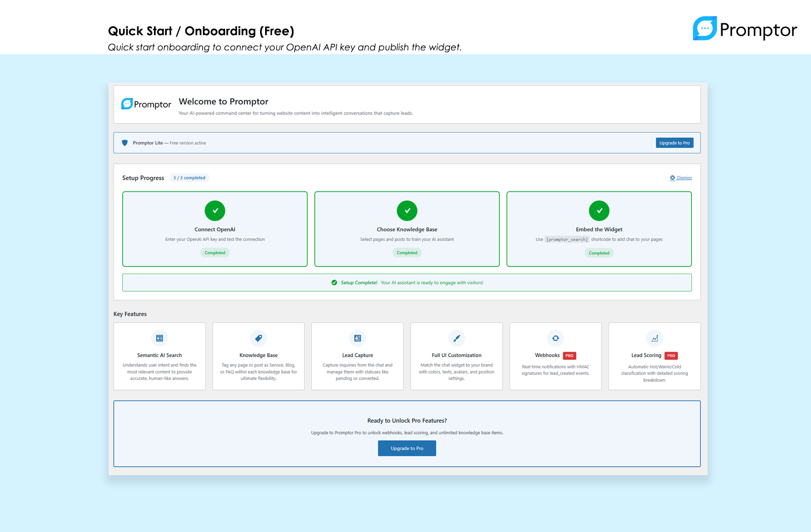
Task: Click the Webhooks sync icon
Action: pyautogui.click(x=556, y=338)
